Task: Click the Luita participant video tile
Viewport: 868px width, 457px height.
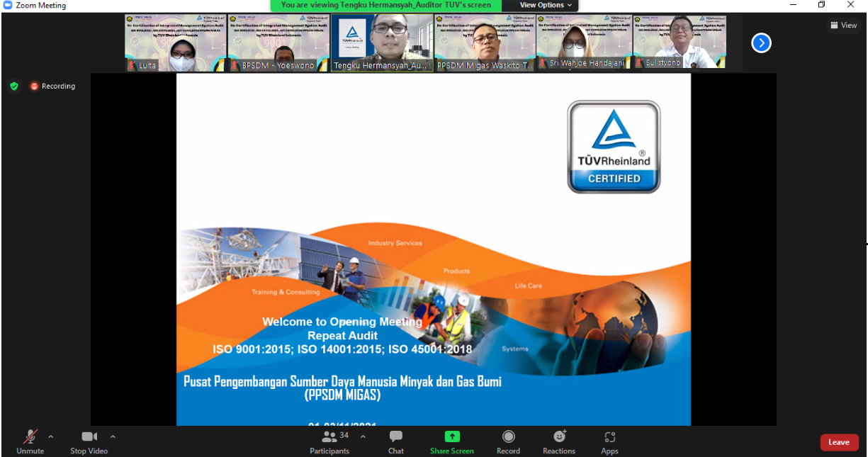Action: point(176,43)
